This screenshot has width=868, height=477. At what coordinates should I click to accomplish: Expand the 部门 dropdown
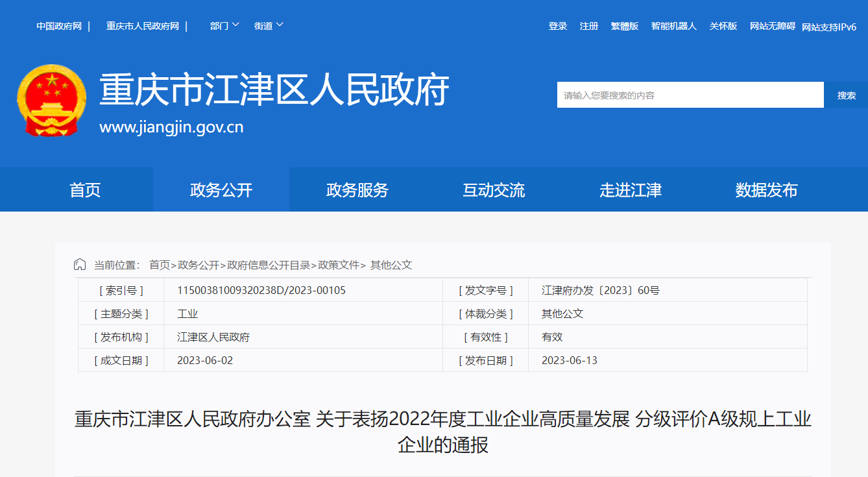pyautogui.click(x=224, y=26)
